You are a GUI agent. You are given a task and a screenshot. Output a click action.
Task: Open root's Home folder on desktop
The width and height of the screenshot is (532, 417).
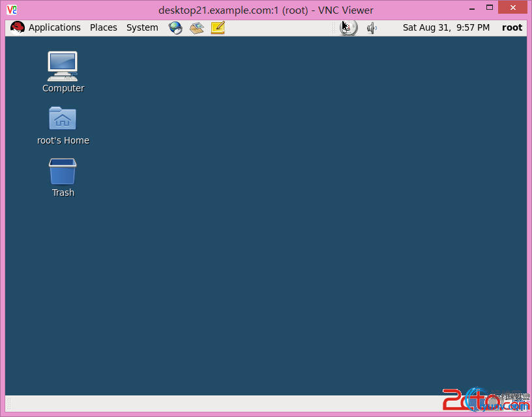click(62, 119)
